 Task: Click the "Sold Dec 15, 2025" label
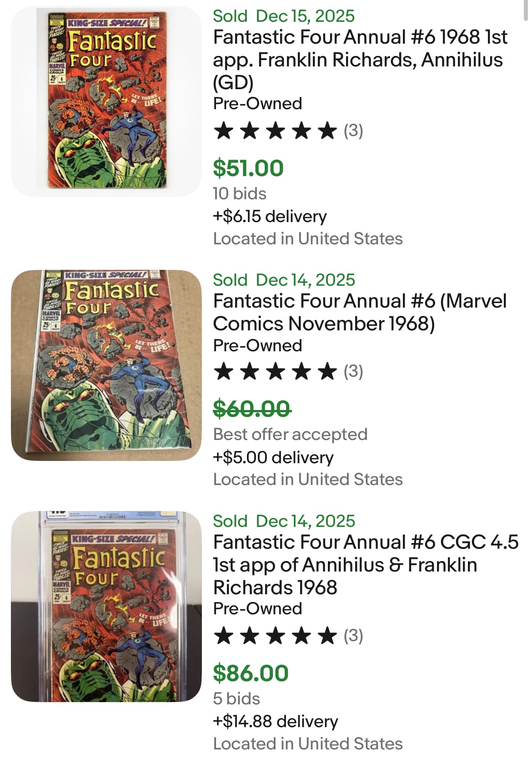284,16
